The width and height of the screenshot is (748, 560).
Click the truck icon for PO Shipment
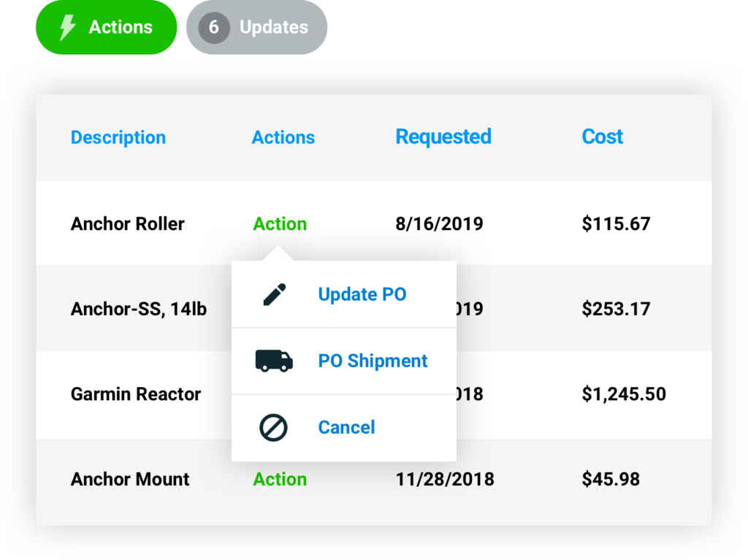tap(274, 361)
